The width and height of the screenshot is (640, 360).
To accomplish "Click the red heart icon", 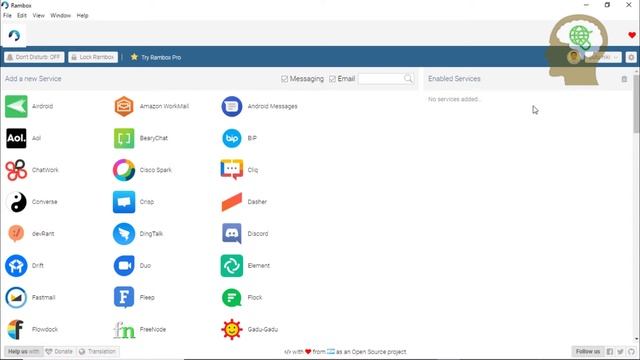I will tap(632, 36).
